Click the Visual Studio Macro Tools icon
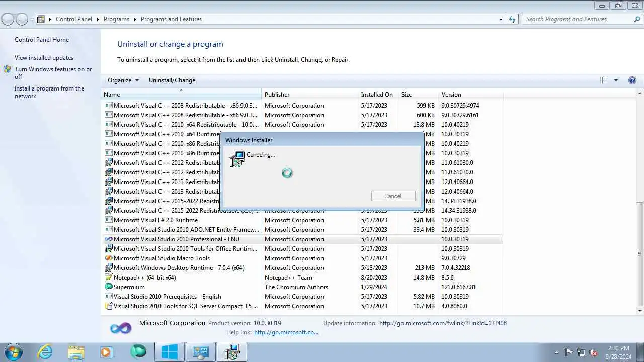Viewport: 644px width, 362px height. [x=108, y=258]
